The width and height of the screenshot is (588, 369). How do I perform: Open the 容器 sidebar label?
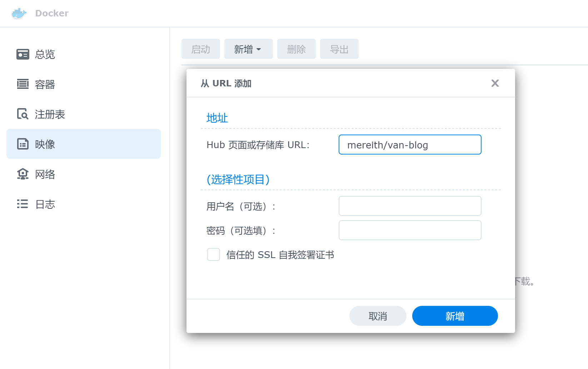pyautogui.click(x=45, y=84)
